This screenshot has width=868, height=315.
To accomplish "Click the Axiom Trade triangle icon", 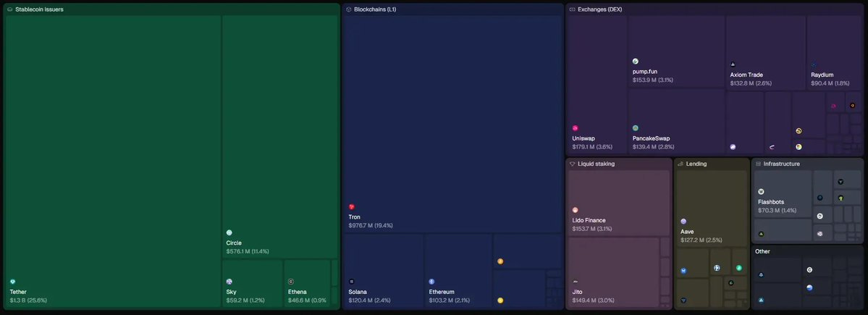I will point(733,64).
